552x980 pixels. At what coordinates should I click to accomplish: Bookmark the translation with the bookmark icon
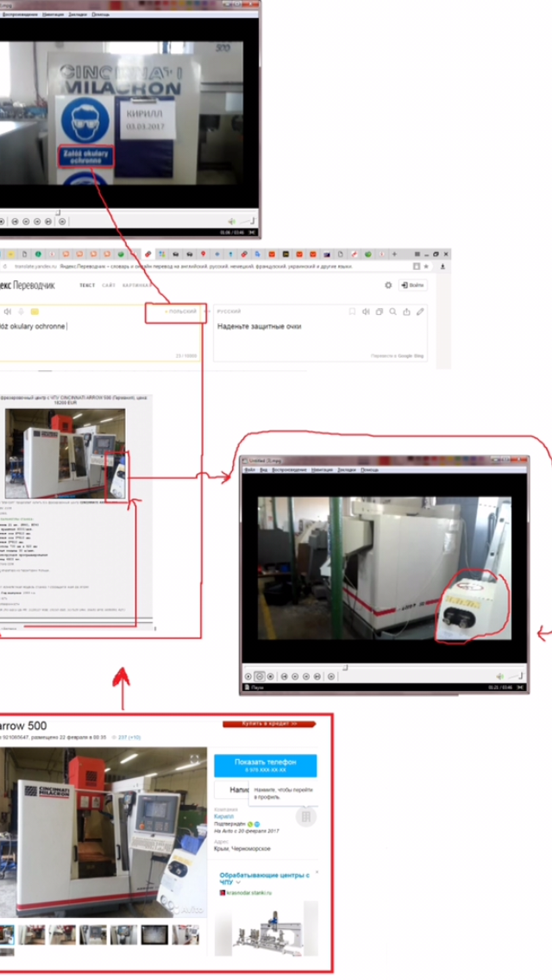pos(352,311)
